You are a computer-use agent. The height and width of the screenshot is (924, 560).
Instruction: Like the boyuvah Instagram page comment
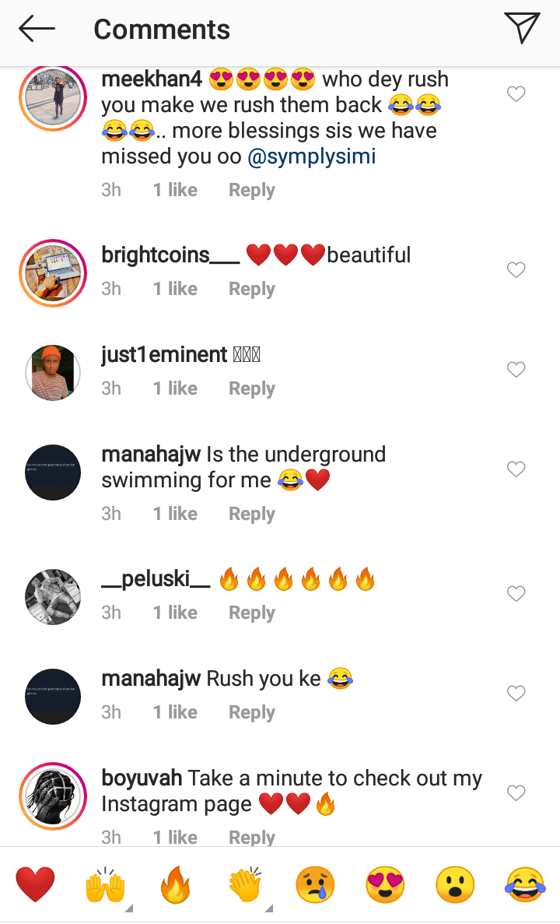pyautogui.click(x=516, y=792)
